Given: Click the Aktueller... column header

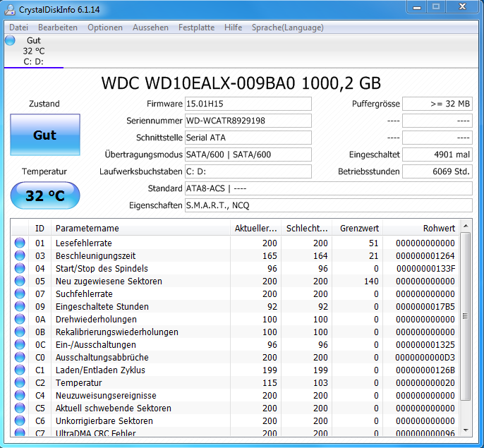Looking at the screenshot, I should coord(255,228).
